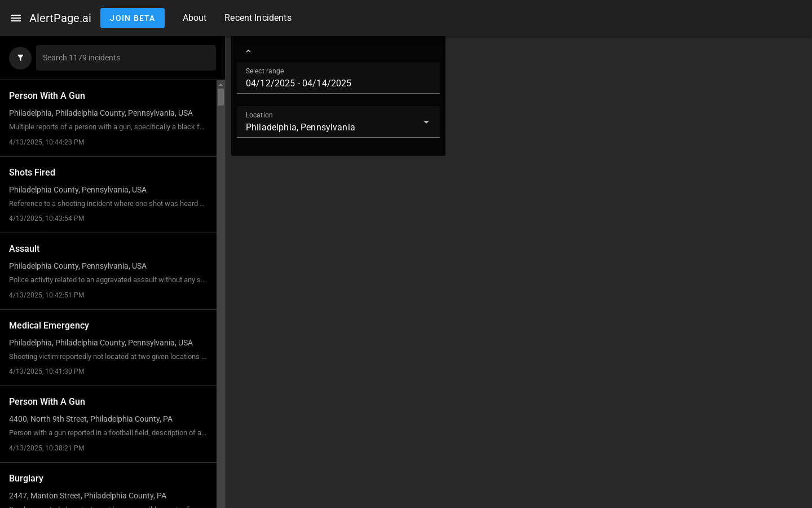The width and height of the screenshot is (812, 508).
Task: Click the JOIN BETA button
Action: [133, 18]
